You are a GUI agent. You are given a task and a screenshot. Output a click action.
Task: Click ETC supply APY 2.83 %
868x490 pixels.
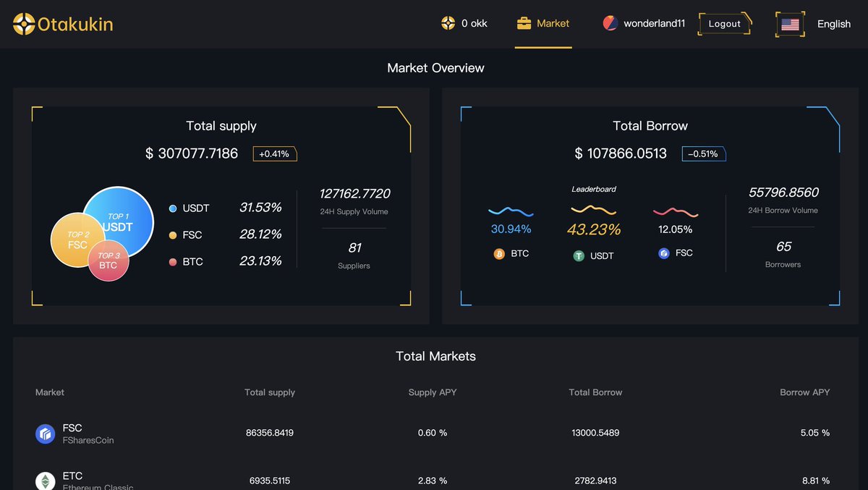(x=433, y=481)
